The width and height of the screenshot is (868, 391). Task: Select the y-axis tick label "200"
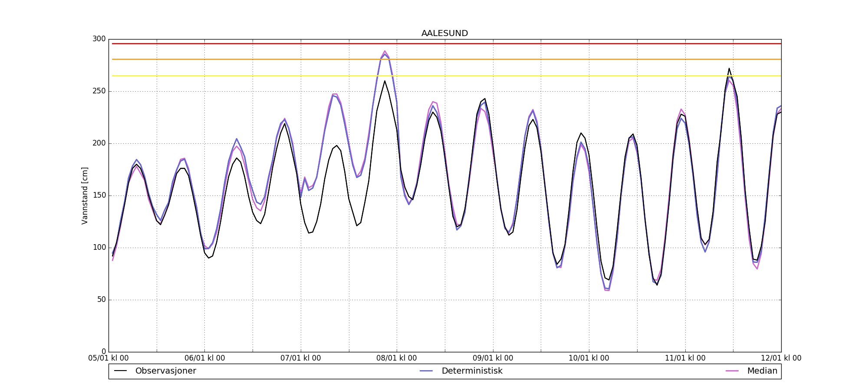(99, 143)
